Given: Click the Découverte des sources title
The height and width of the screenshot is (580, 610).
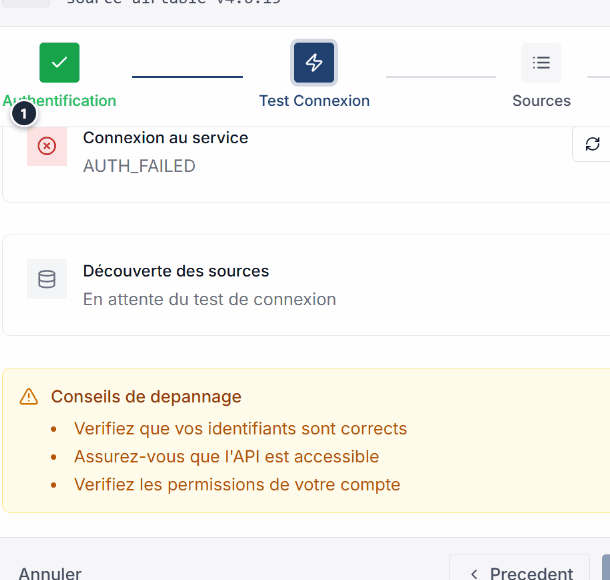Looking at the screenshot, I should tap(176, 271).
